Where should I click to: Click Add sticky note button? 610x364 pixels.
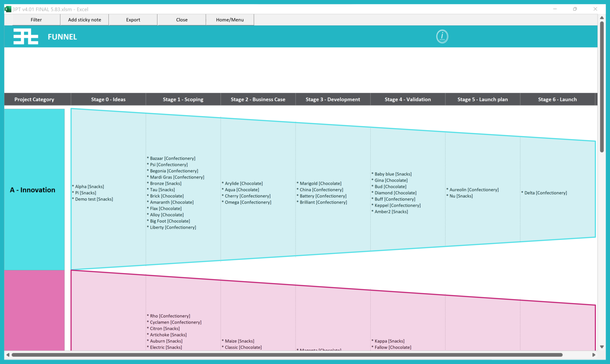tap(84, 20)
